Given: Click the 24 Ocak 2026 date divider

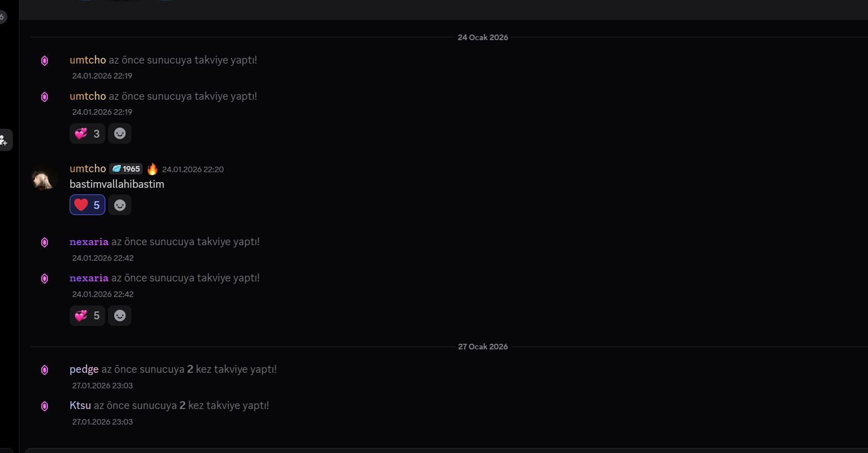Looking at the screenshot, I should click(483, 37).
